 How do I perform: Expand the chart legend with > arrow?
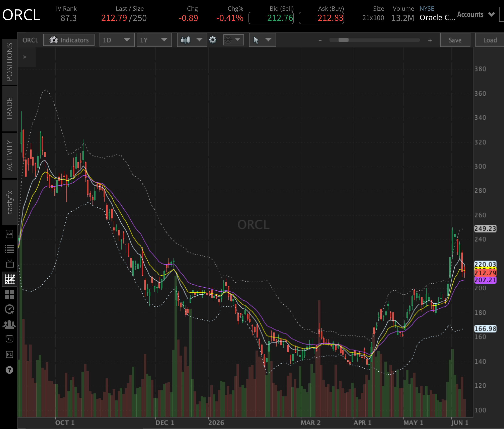pos(25,57)
